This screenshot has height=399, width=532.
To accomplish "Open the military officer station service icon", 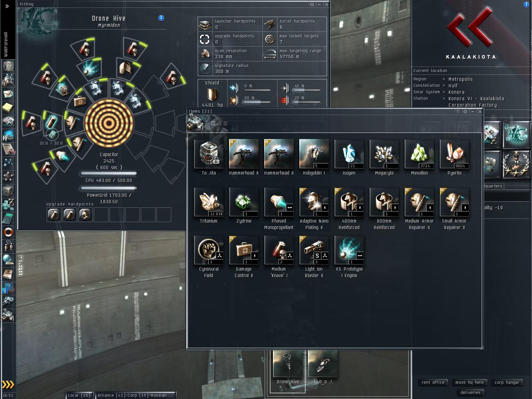I will coord(516,164).
